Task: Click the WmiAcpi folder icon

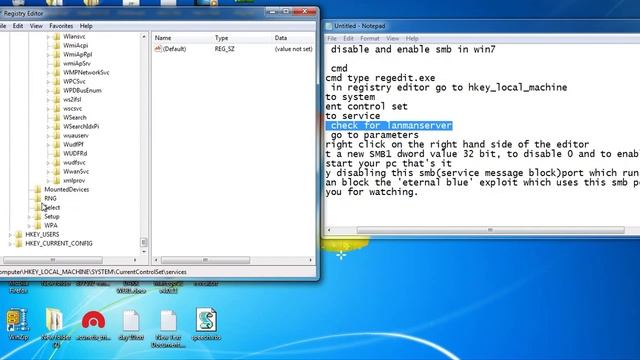Action: [x=57, y=45]
